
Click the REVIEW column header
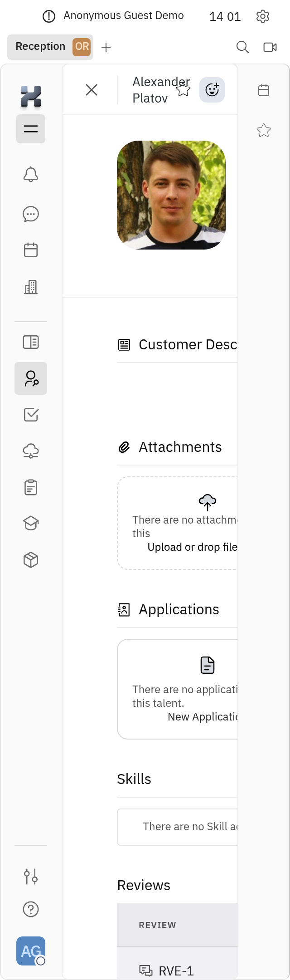[157, 925]
